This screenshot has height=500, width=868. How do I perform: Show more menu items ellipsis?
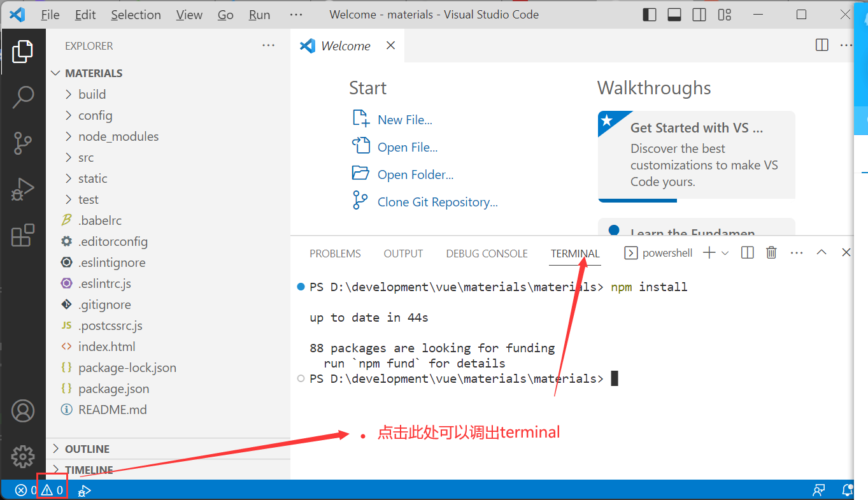(x=296, y=15)
